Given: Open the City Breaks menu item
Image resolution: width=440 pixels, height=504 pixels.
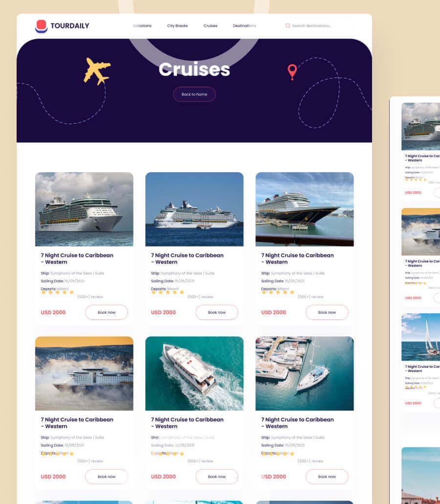Looking at the screenshot, I should pos(177,26).
